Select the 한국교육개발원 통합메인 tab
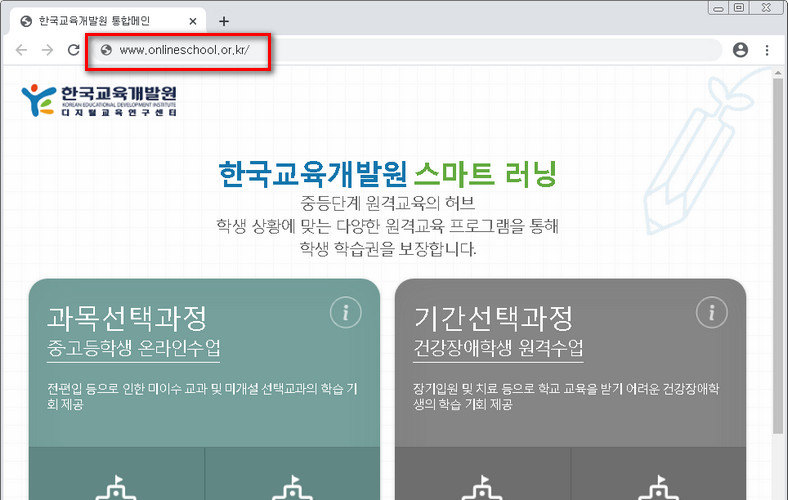 tap(108, 21)
